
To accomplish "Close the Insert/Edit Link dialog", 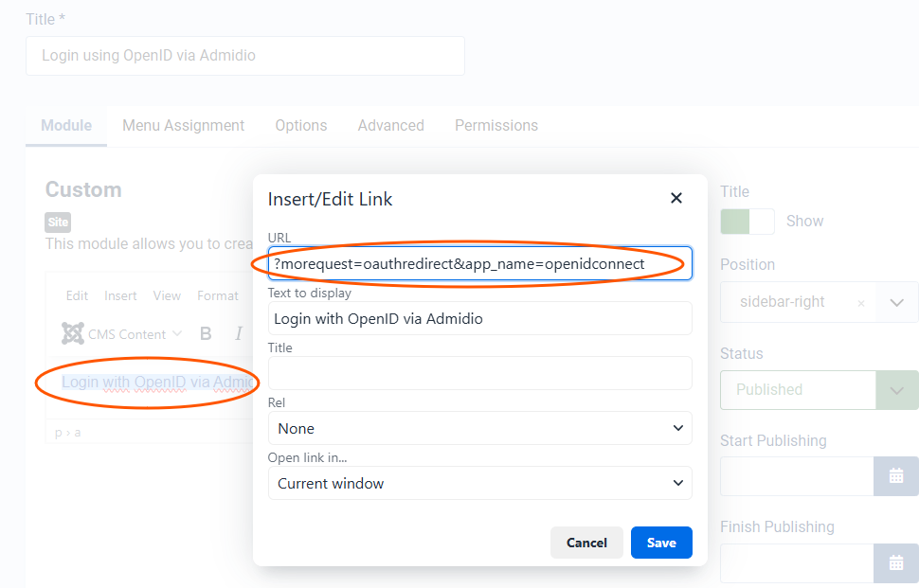I will click(x=676, y=198).
